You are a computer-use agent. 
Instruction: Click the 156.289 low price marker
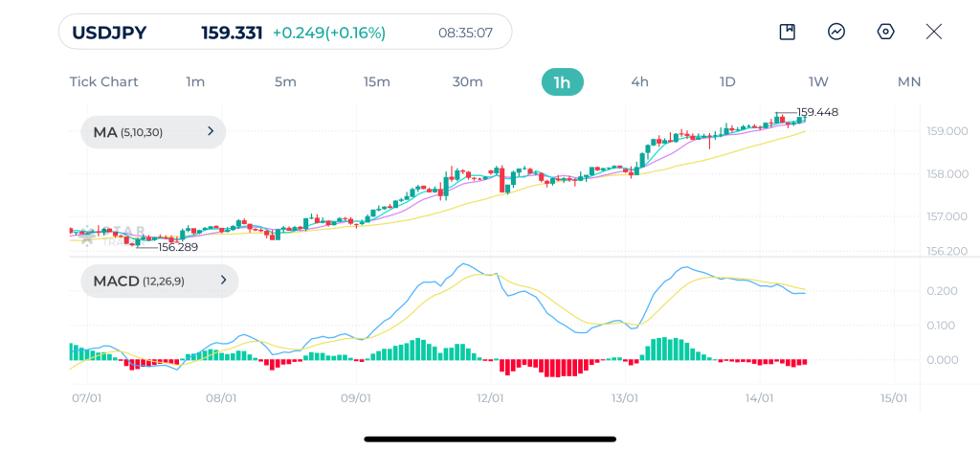pyautogui.click(x=177, y=247)
